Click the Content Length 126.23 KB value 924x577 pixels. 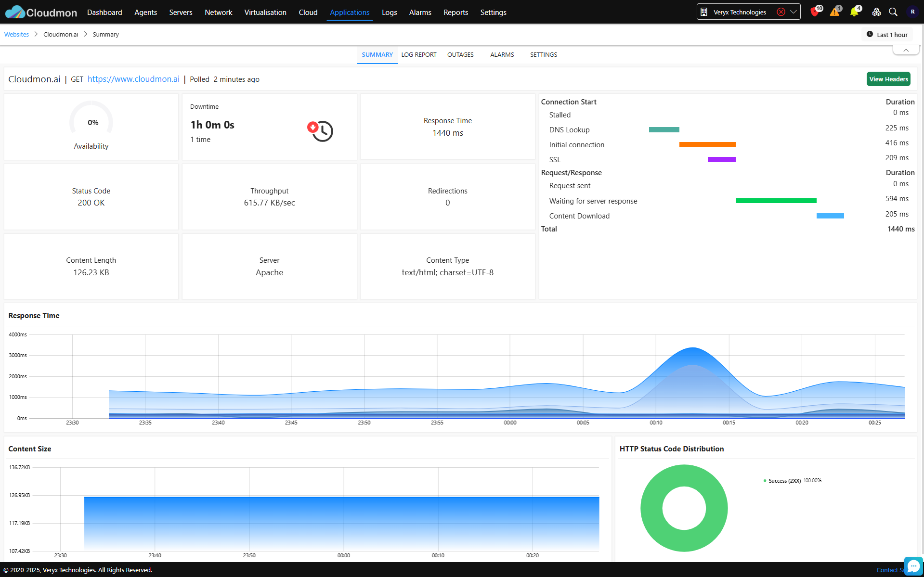pos(91,272)
